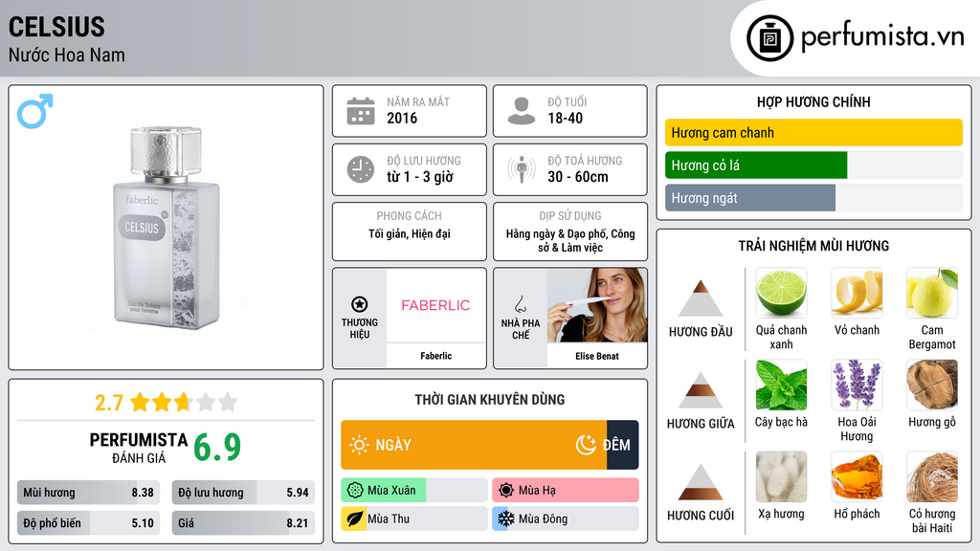
Task: Click the Thời gian khuyên dùng heading
Action: tap(490, 400)
